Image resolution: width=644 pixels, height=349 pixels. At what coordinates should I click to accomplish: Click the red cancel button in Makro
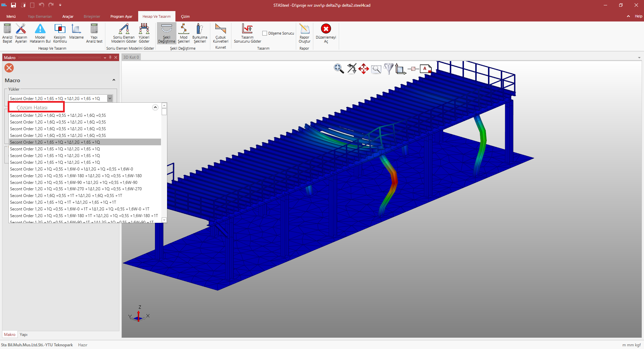click(x=9, y=68)
